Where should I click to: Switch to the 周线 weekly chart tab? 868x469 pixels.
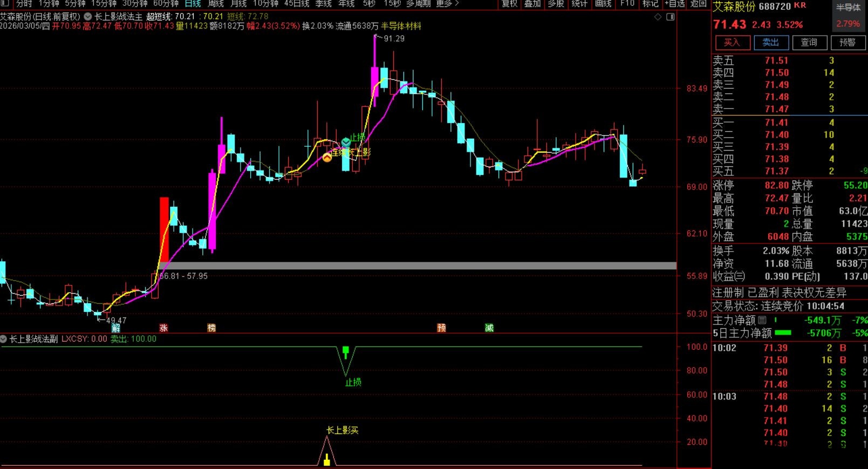tap(216, 4)
